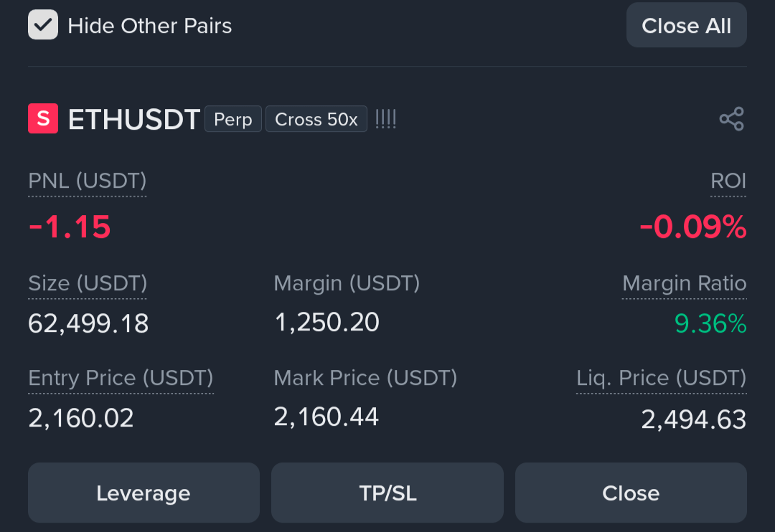Click the Entry Price (USDT) label
Viewport: 775px width, 532px height.
coord(121,379)
